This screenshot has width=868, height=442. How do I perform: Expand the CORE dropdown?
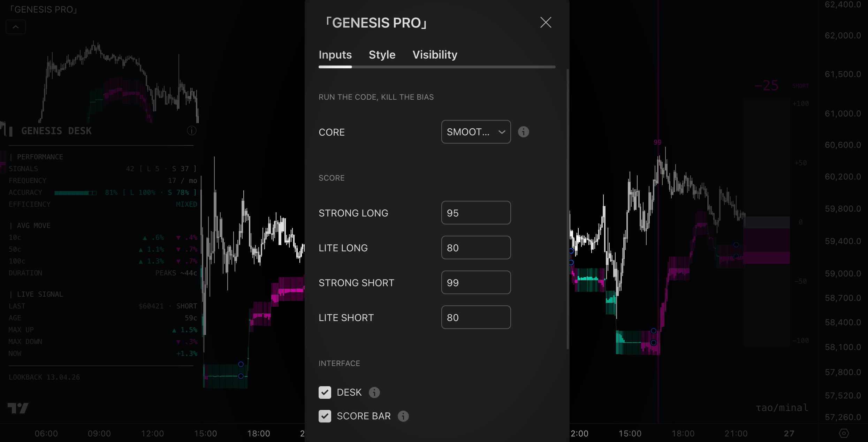pyautogui.click(x=476, y=132)
